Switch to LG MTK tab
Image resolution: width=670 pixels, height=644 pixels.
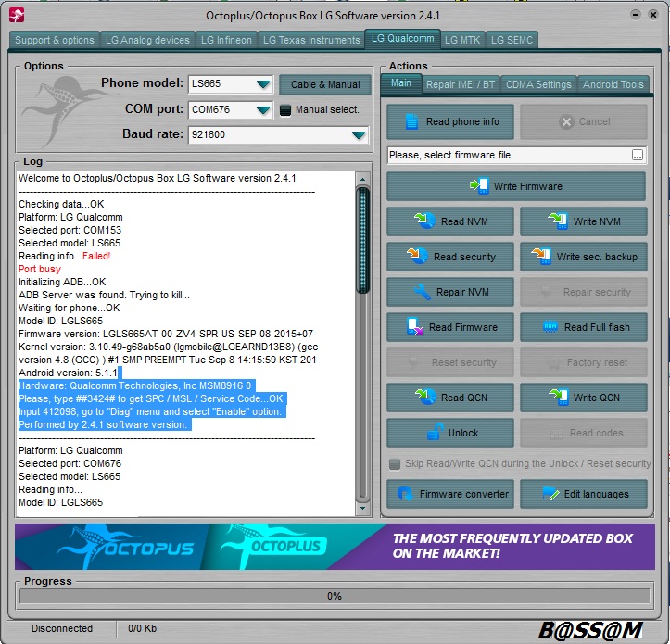coord(462,40)
